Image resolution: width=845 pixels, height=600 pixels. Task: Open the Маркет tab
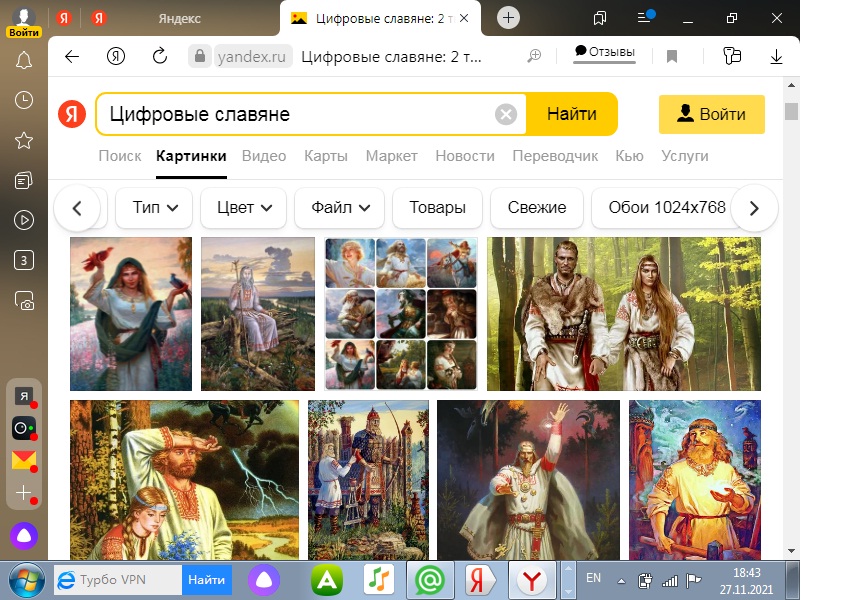coord(392,156)
